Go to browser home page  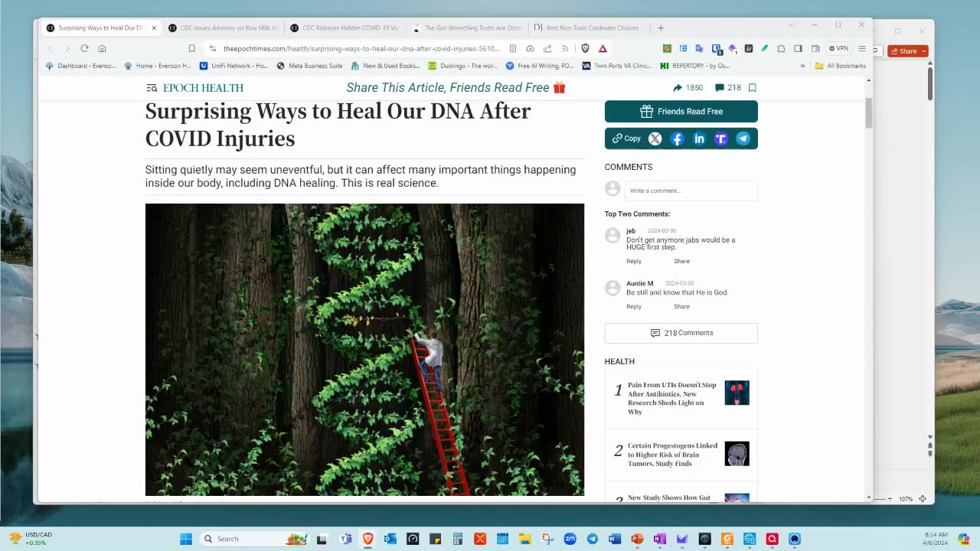[x=102, y=48]
